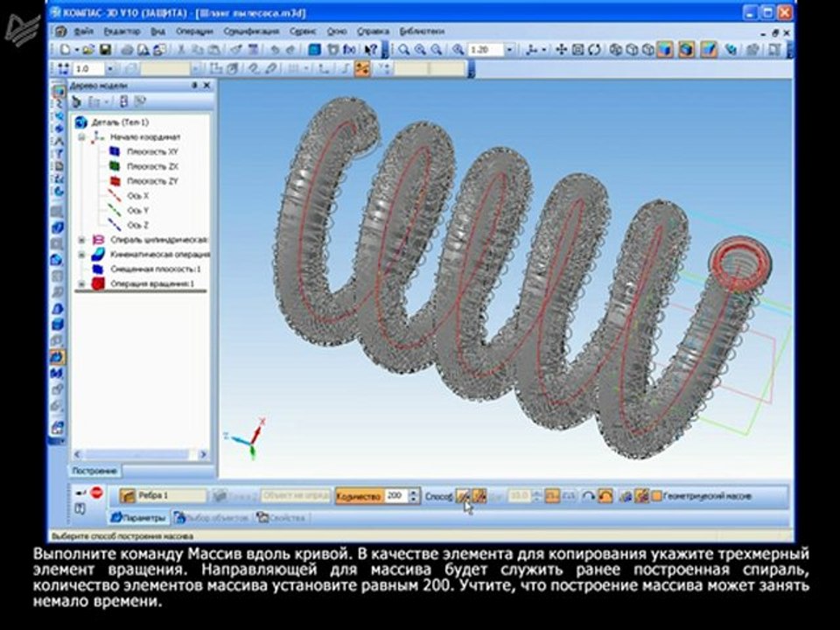Image resolution: width=840 pixels, height=630 pixels.
Task: Click second array construction method icon
Action: click(479, 496)
